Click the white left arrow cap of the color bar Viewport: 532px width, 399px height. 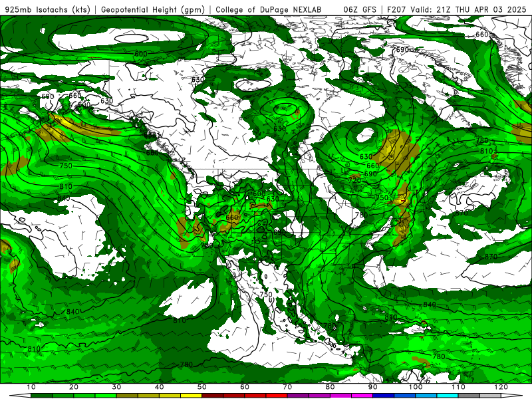20,396
